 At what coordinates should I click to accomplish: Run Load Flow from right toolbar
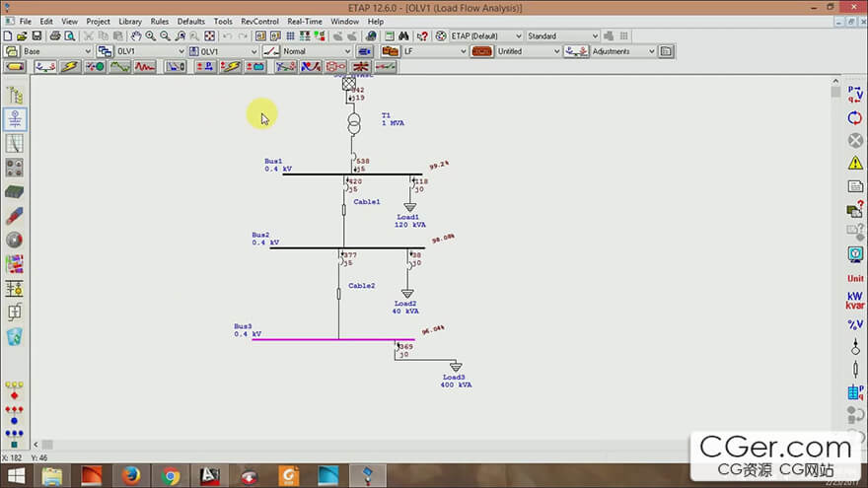pos(855,95)
